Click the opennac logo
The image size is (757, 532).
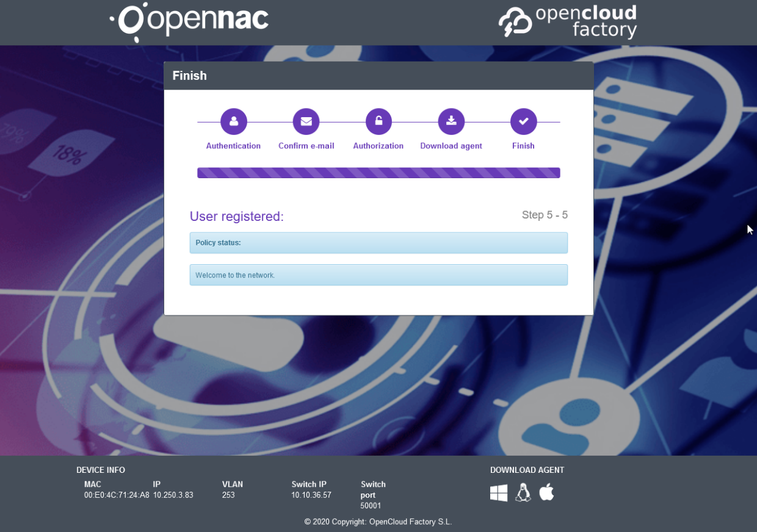[189, 21]
